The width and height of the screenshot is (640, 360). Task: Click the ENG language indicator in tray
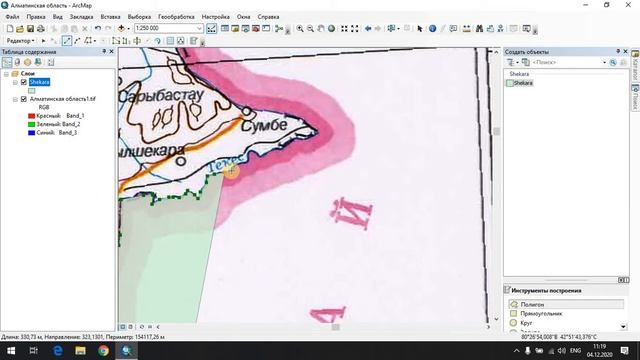click(575, 351)
